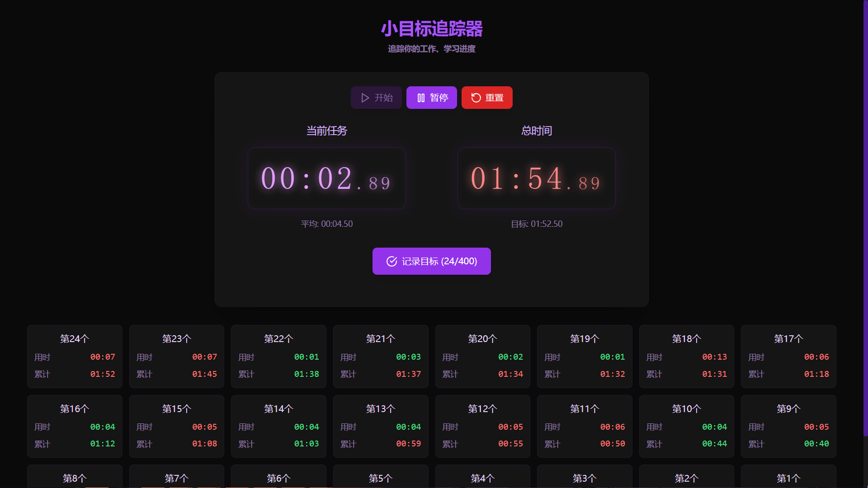Click the subtitle 追踪你的工作、学习进度

pos(432,49)
